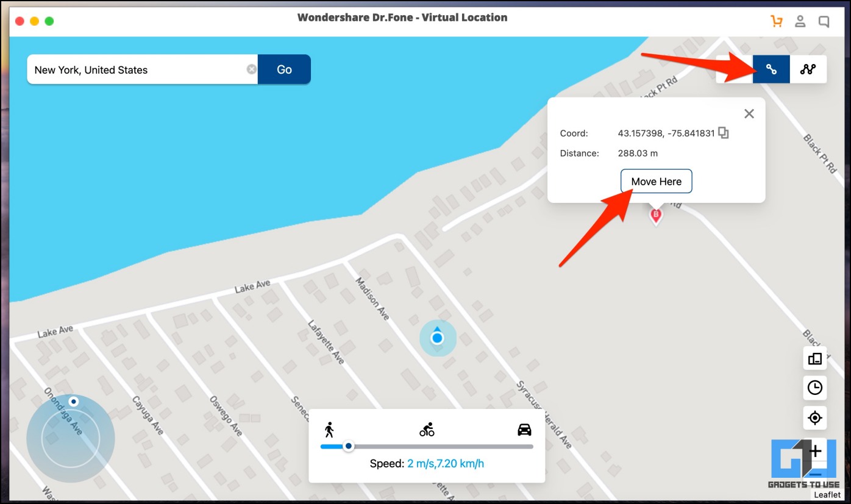Click the Go search button
The image size is (851, 504).
tap(284, 69)
